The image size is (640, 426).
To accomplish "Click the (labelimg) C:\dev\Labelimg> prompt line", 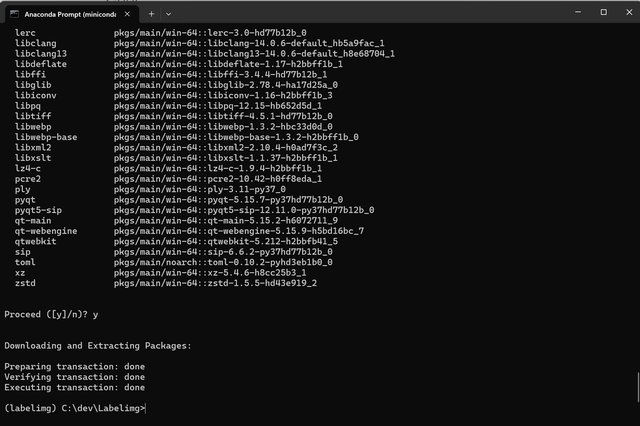I will (x=75, y=408).
